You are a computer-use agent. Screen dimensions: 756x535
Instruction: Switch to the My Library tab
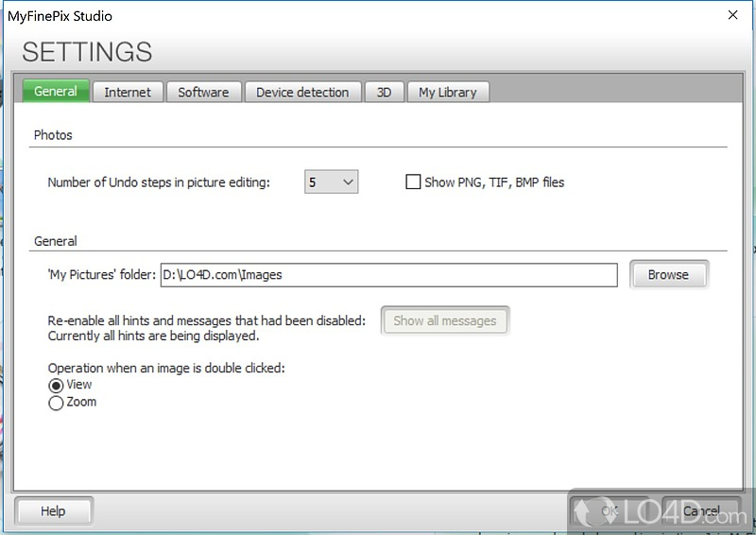click(448, 92)
